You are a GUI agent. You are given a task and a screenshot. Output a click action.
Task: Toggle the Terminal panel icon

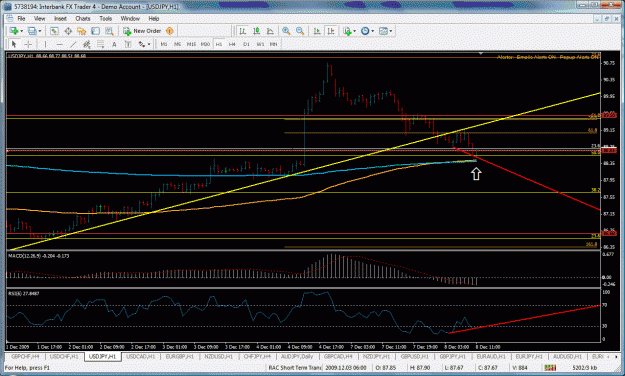point(95,31)
